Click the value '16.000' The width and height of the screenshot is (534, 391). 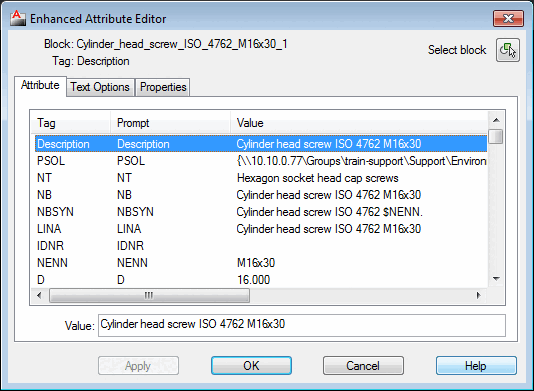click(x=253, y=280)
